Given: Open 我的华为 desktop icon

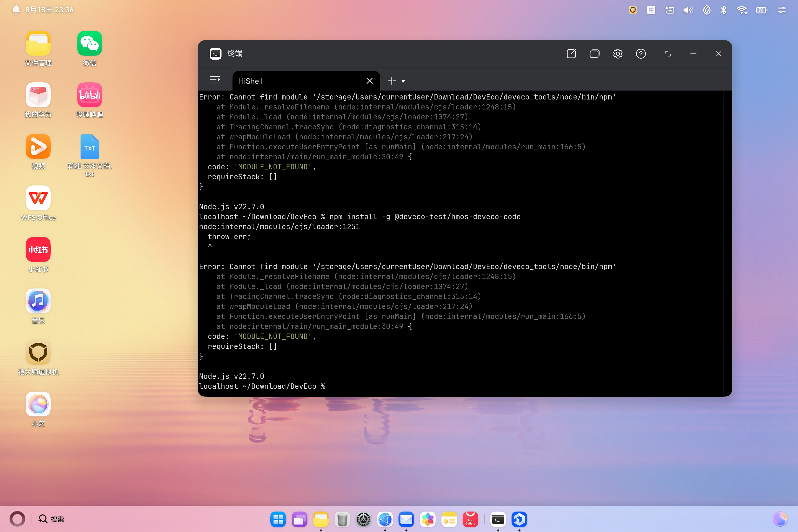Looking at the screenshot, I should click(38, 100).
